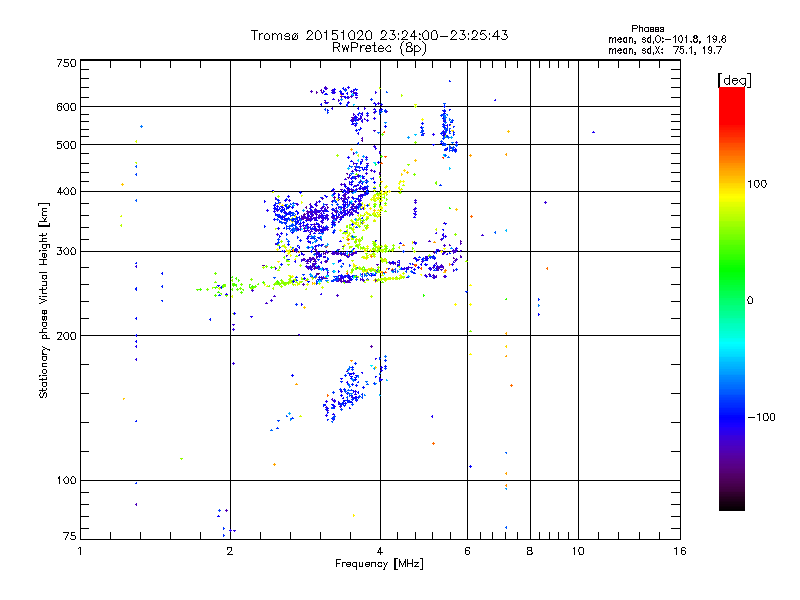The height and width of the screenshot is (600, 800).
Task: Click the green middle of the phase colorbar
Action: 732,276
